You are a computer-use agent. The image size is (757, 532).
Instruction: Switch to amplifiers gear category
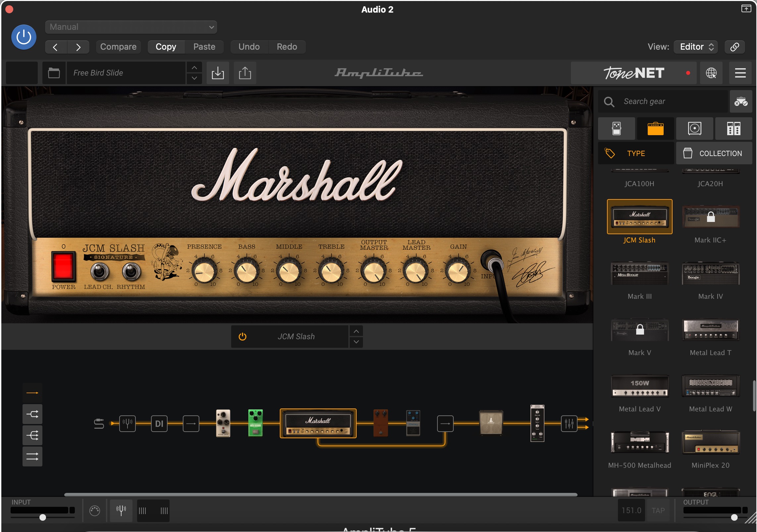coord(656,129)
